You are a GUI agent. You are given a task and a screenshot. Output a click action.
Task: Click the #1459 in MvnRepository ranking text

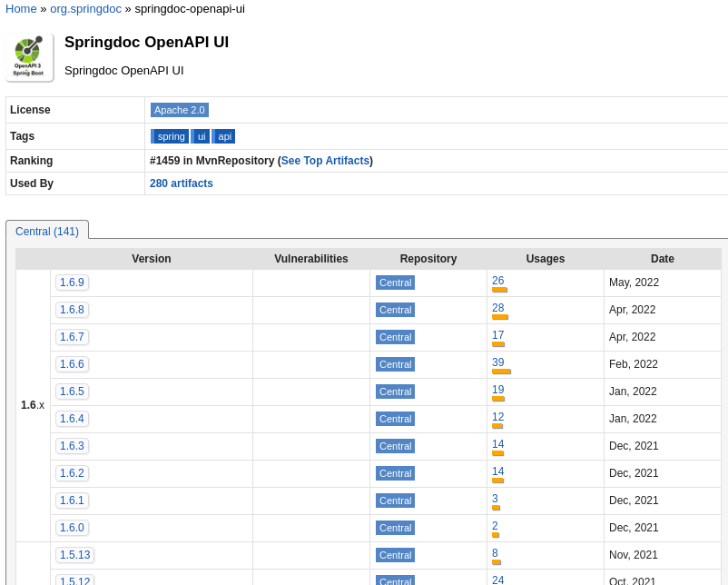[212, 161]
